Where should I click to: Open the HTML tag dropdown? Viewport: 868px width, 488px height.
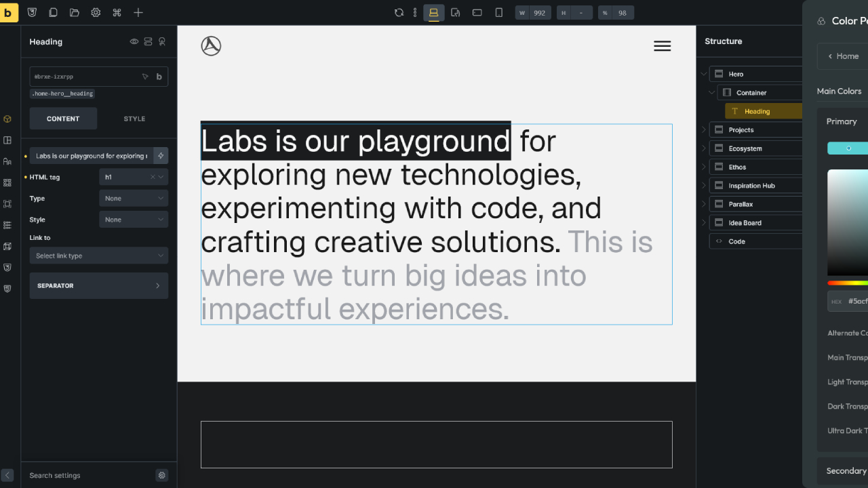(x=134, y=177)
